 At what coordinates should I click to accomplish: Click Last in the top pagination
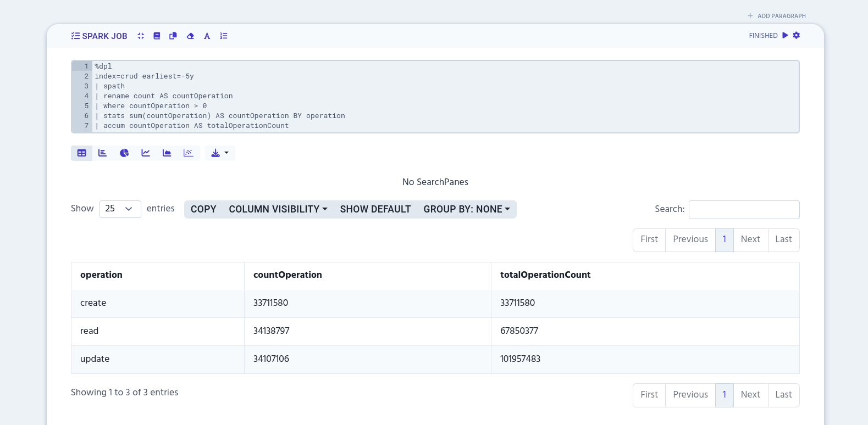[783, 239]
